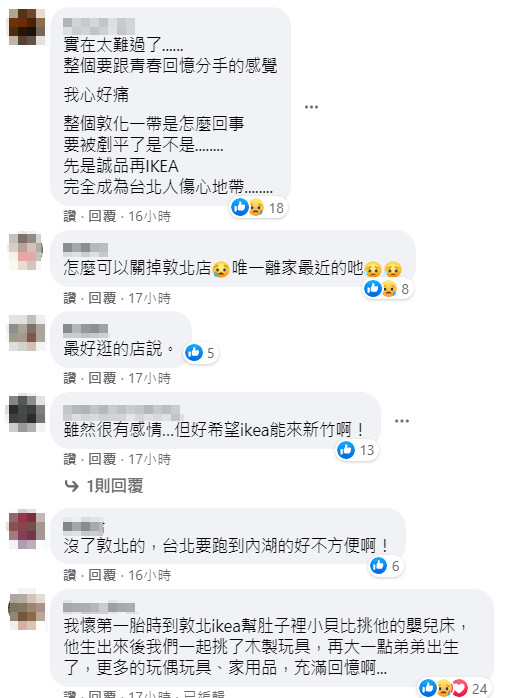View the 8 reactions on 敦北店 comment
The image size is (505, 698).
click(388, 288)
